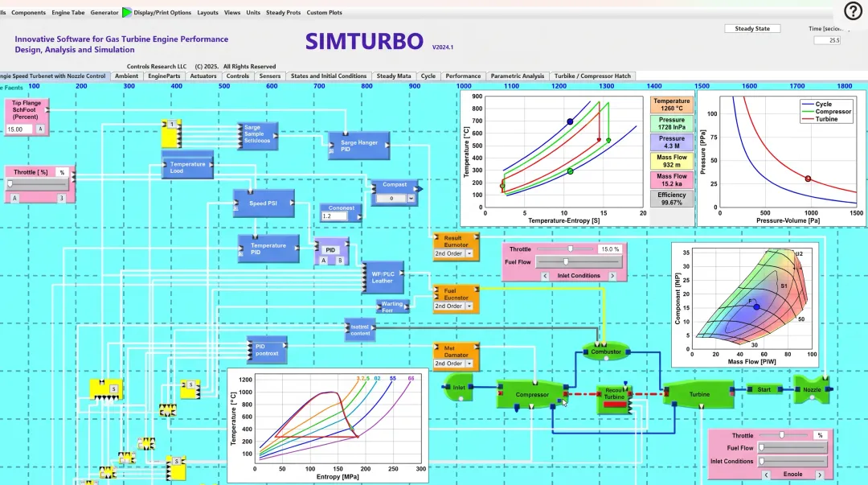Click the Cononest 1.2 input field

pos(334,216)
